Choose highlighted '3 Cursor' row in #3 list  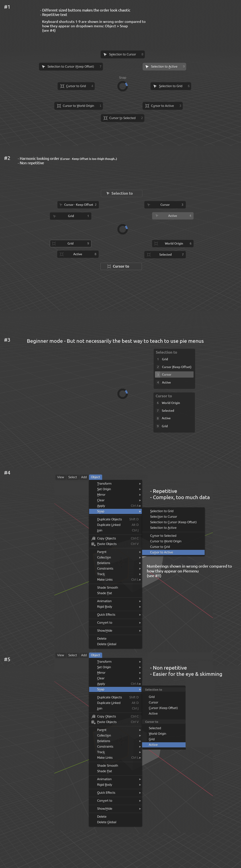[x=174, y=375]
